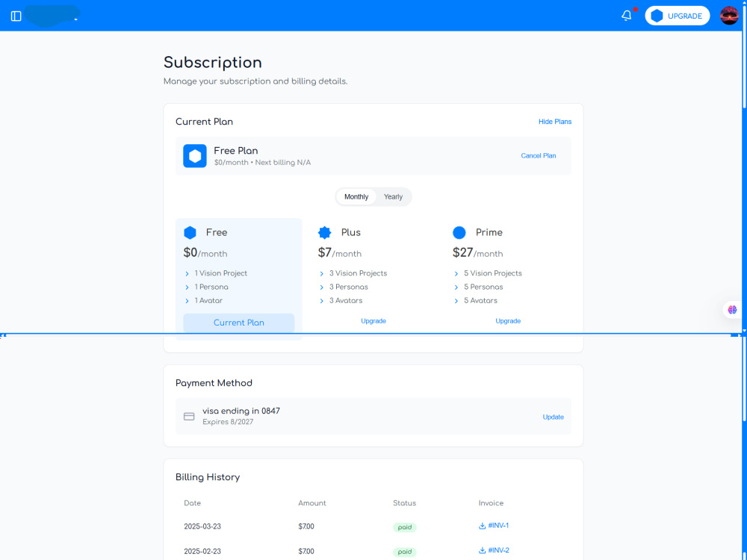
Task: Switch billing to Monthly
Action: (356, 196)
